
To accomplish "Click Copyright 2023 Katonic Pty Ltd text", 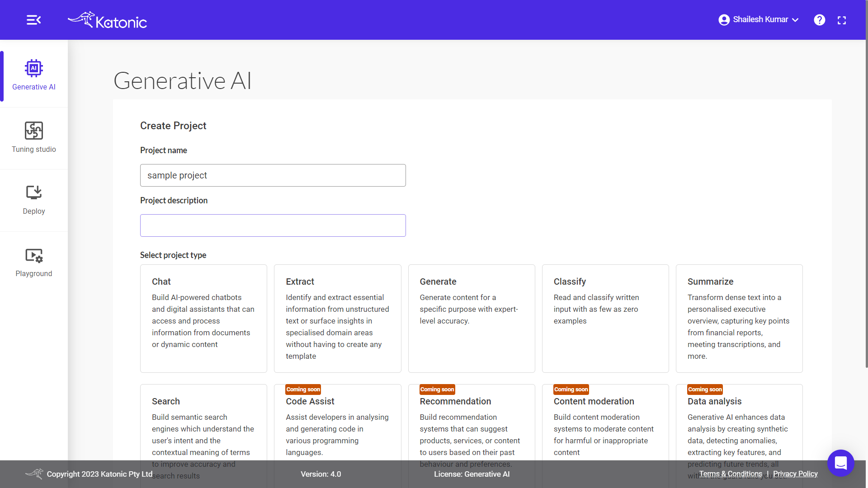I will click(99, 474).
